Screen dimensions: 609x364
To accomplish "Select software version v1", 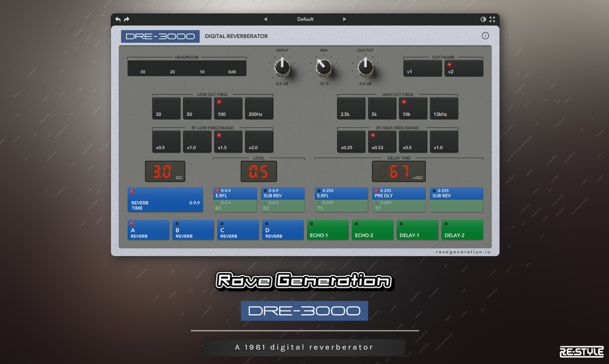I will pyautogui.click(x=423, y=68).
